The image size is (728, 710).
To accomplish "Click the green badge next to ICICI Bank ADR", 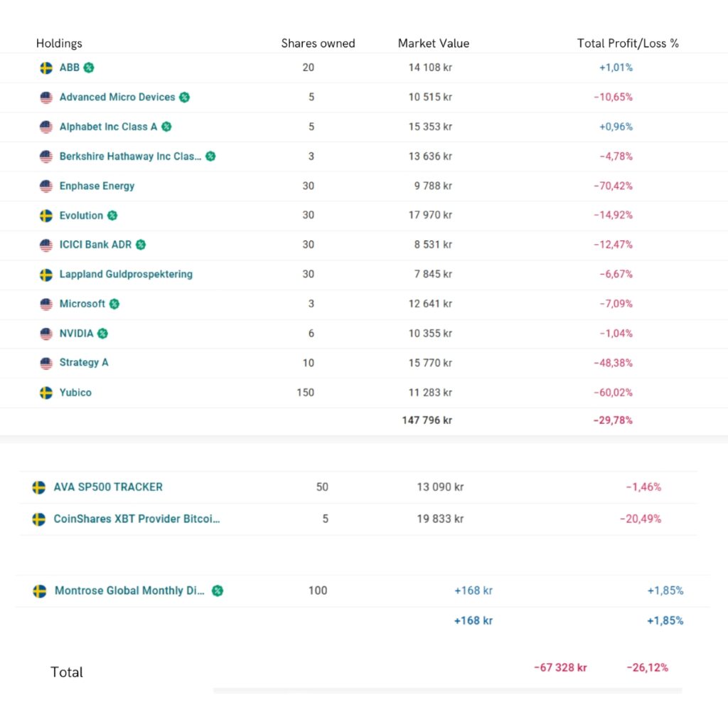I will point(141,245).
